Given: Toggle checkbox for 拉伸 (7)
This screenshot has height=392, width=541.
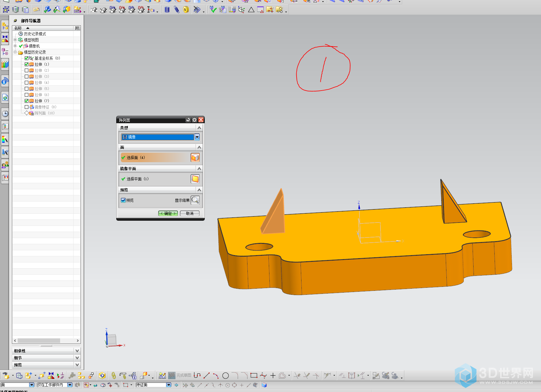Looking at the screenshot, I should pyautogui.click(x=27, y=101).
